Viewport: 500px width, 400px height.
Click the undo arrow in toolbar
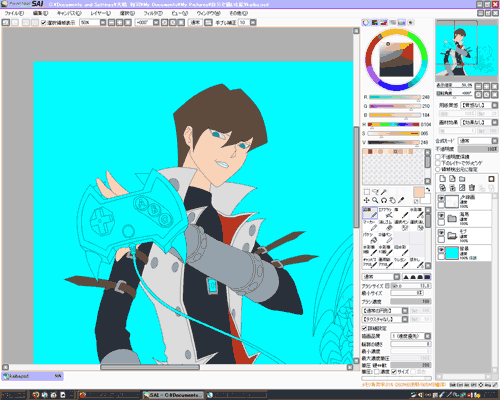point(6,22)
